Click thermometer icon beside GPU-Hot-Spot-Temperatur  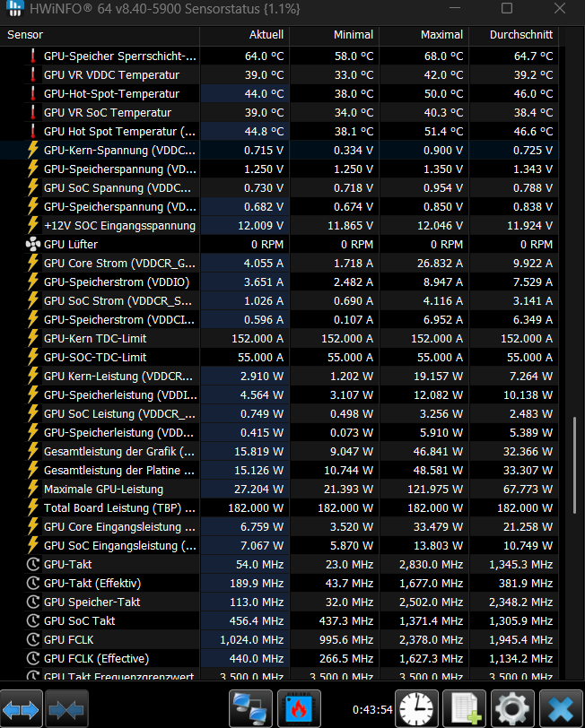tap(33, 94)
